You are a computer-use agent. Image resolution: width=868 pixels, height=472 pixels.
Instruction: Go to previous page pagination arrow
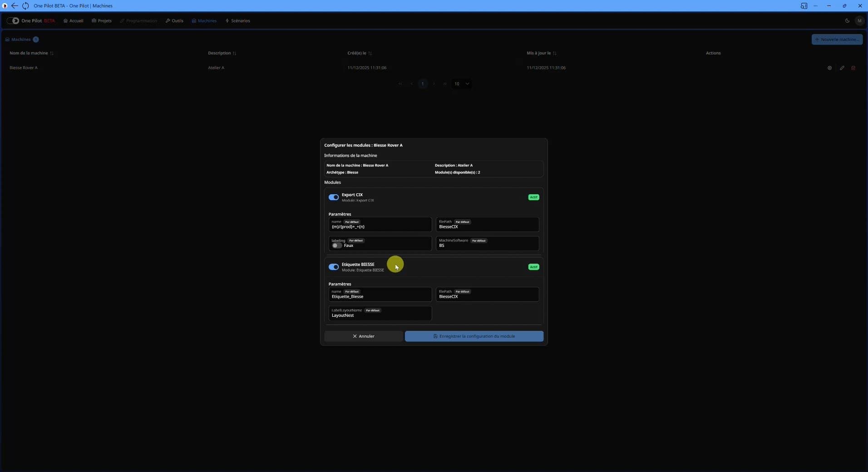click(x=411, y=84)
